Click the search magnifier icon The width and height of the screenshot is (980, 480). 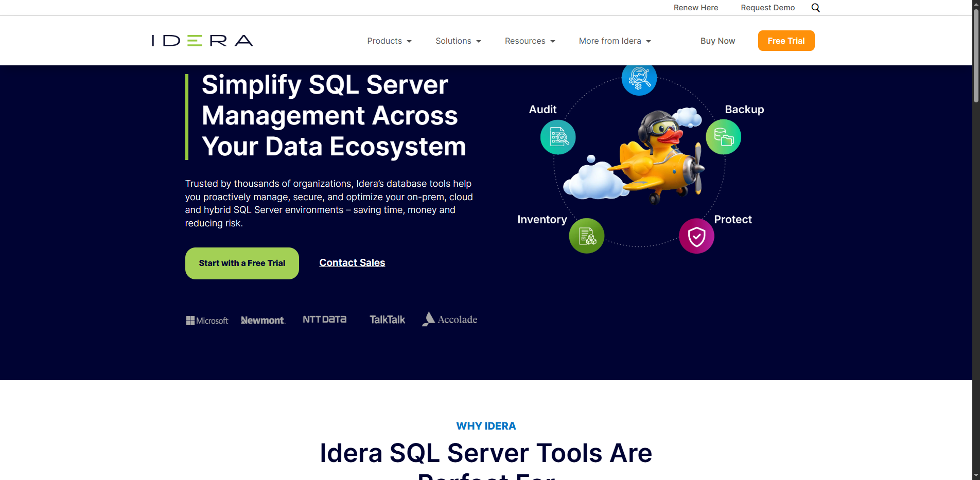tap(815, 8)
